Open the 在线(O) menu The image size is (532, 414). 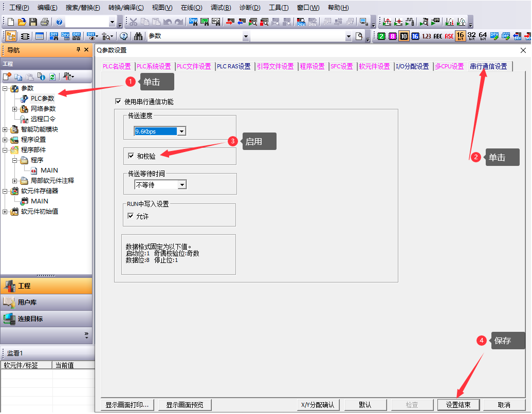click(191, 8)
